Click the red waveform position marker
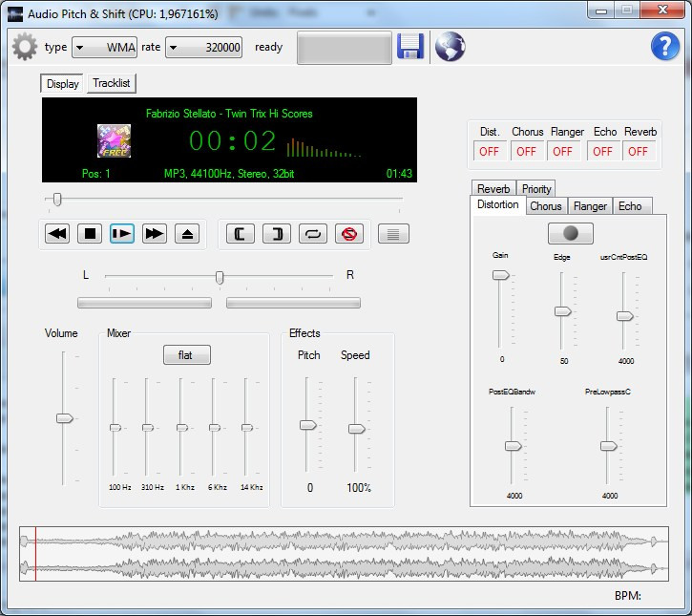Viewport: 692px width, 616px height. click(x=35, y=554)
